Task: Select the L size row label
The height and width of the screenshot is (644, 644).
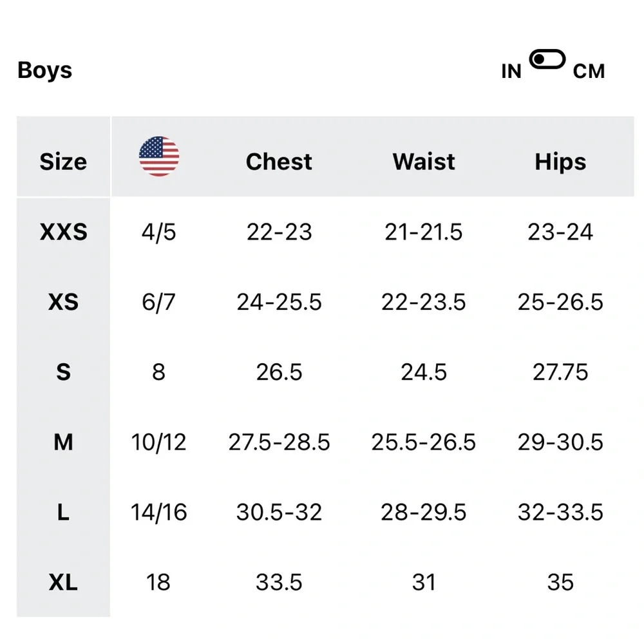Action: 63,512
